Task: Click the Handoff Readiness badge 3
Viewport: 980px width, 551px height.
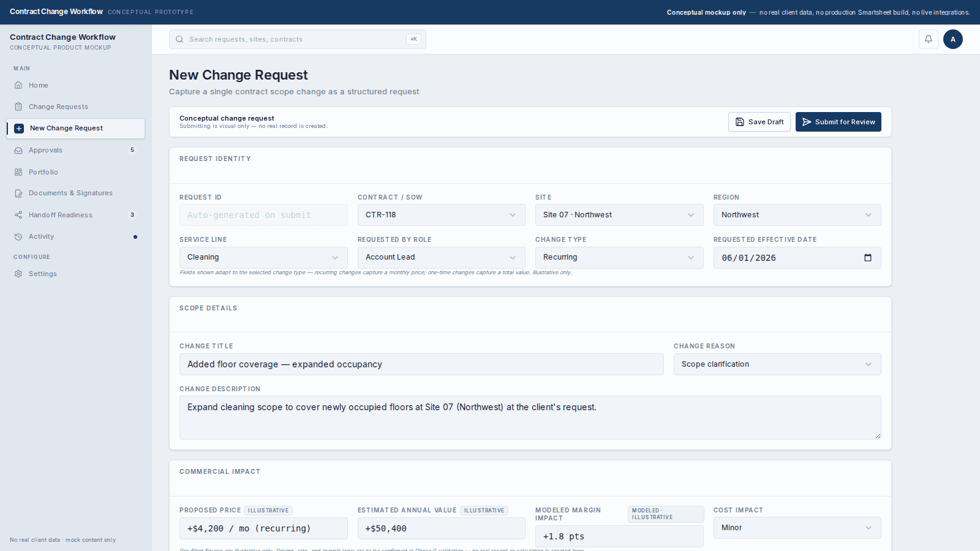Action: pos(132,215)
